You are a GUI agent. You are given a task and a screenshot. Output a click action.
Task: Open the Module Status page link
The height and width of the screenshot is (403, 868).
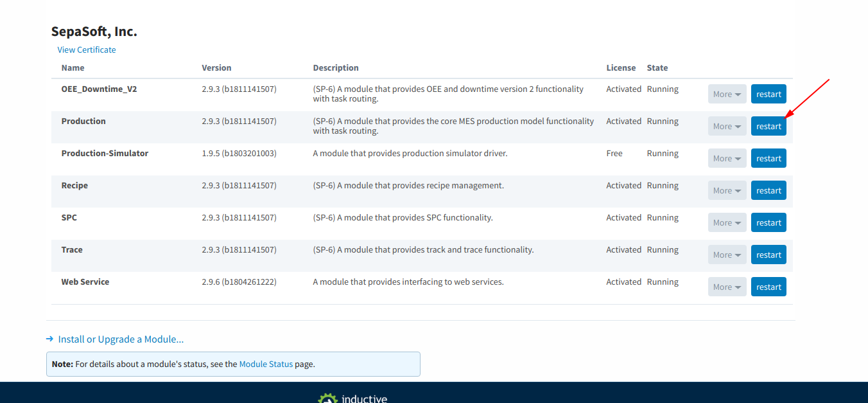pos(266,364)
